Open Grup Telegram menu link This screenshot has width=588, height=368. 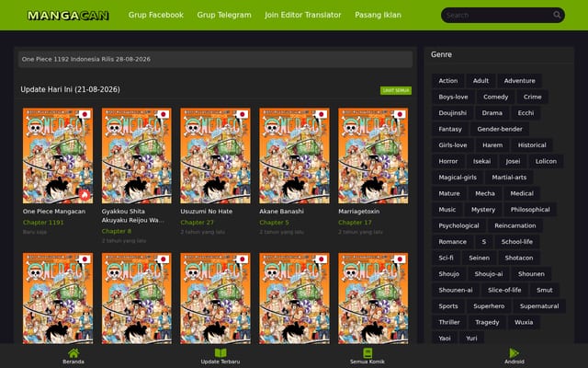pyautogui.click(x=224, y=15)
